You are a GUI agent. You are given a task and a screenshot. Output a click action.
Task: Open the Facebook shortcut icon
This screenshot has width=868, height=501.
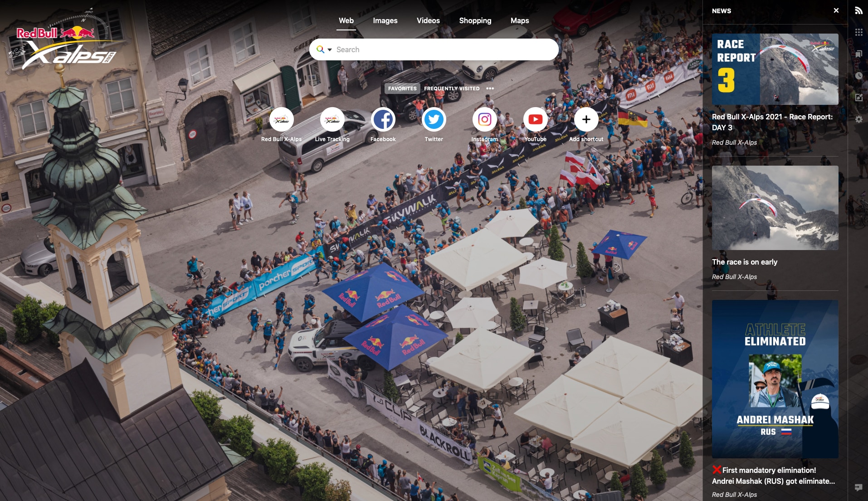pyautogui.click(x=383, y=119)
